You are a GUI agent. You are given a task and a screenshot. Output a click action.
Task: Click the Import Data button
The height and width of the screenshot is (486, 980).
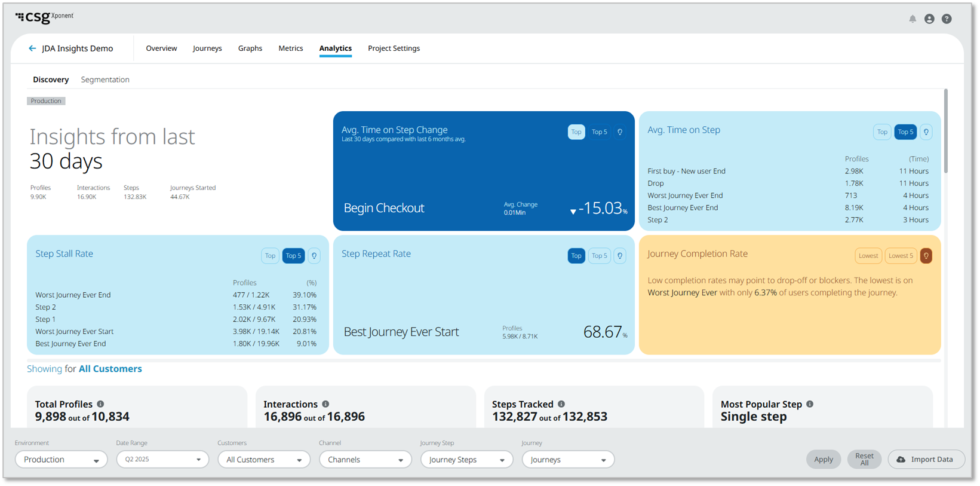click(x=926, y=460)
